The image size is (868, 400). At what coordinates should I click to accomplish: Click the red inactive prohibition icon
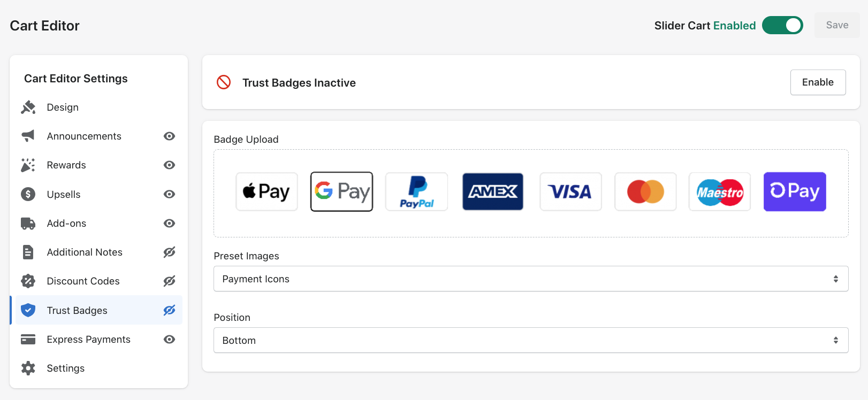[x=224, y=82]
